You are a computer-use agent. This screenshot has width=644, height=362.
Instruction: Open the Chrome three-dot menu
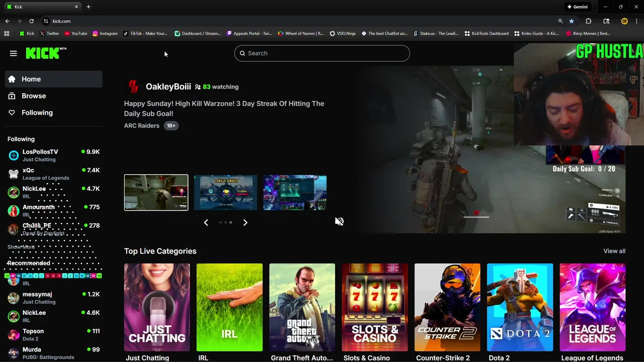(637, 21)
